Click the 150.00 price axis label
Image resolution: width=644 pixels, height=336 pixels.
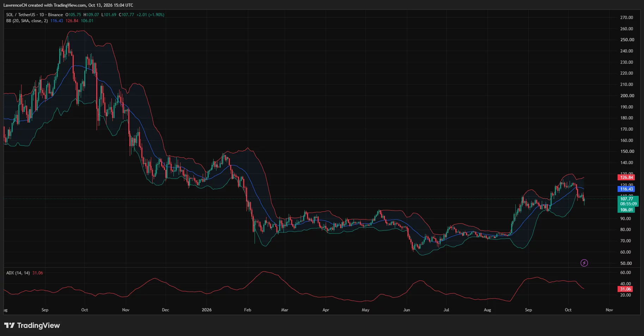pos(627,151)
